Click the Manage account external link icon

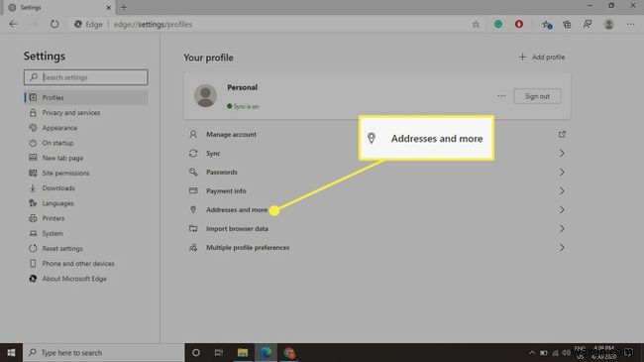tap(562, 135)
